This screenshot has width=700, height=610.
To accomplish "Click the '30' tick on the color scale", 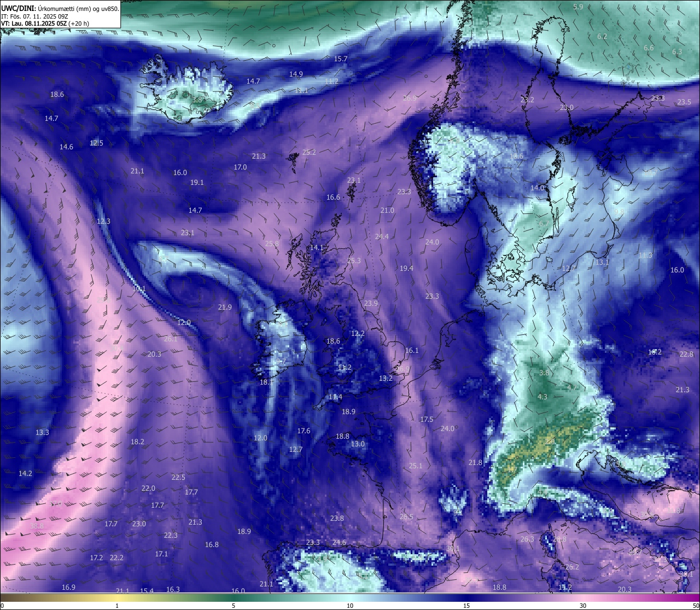I will (583, 605).
